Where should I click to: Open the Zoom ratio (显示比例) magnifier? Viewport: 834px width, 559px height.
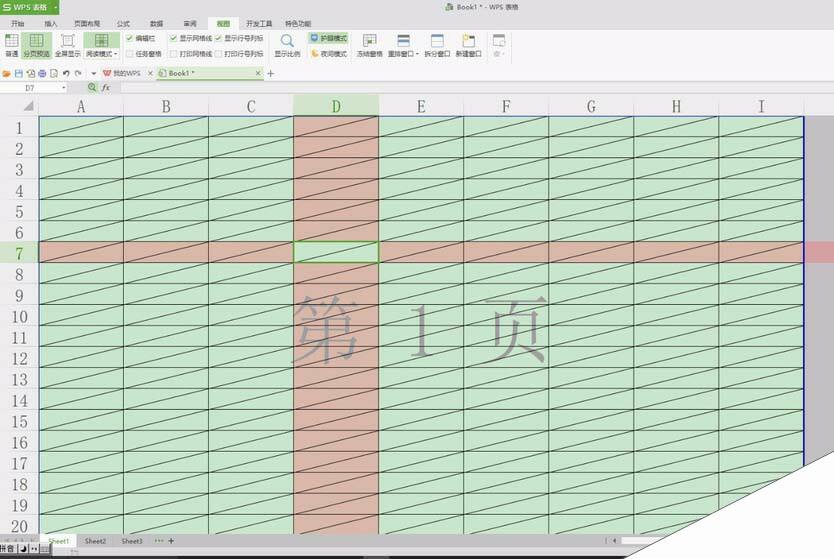[287, 45]
